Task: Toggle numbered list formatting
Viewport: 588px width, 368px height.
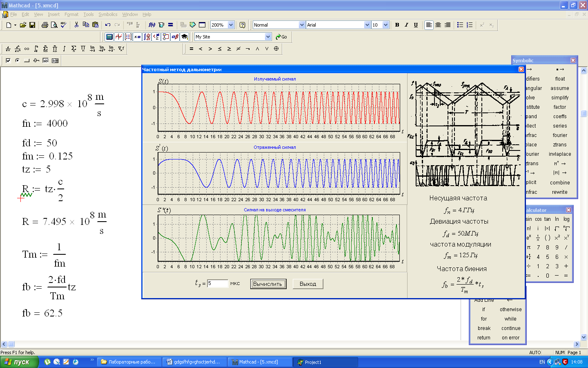Action: (470, 25)
